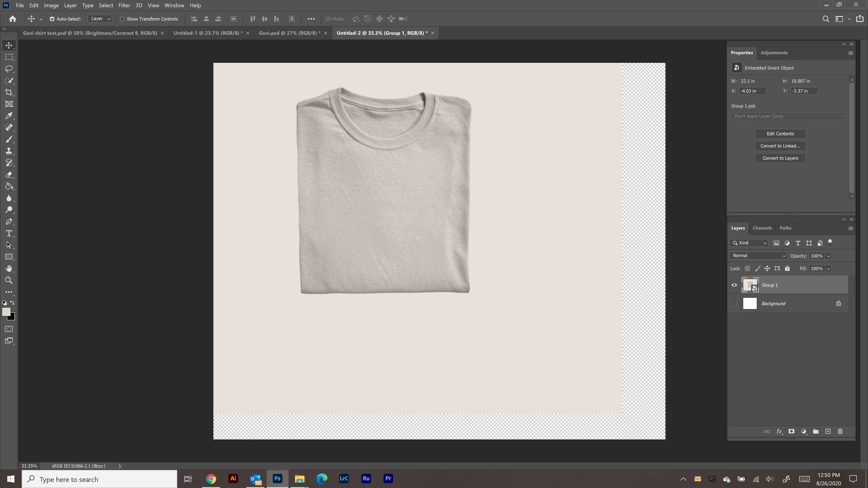The image size is (868, 488).
Task: Disable the Auto-Select checkbox
Action: [x=52, y=19]
